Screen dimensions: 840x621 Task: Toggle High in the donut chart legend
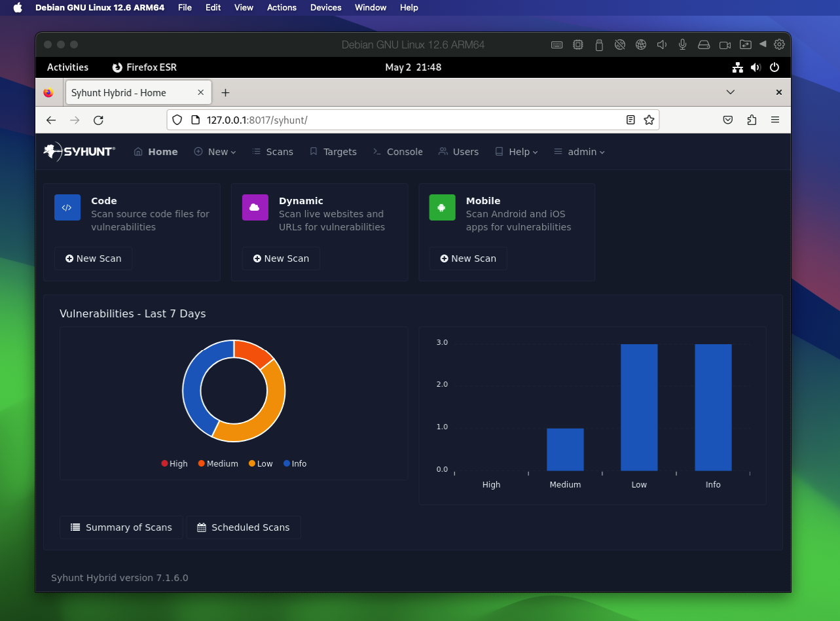174,464
